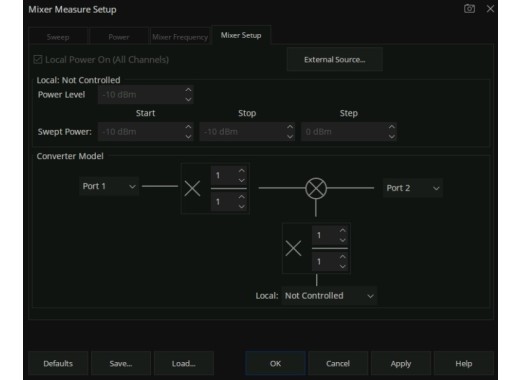Switch to the Power tab
The width and height of the screenshot is (520, 380).
(119, 37)
